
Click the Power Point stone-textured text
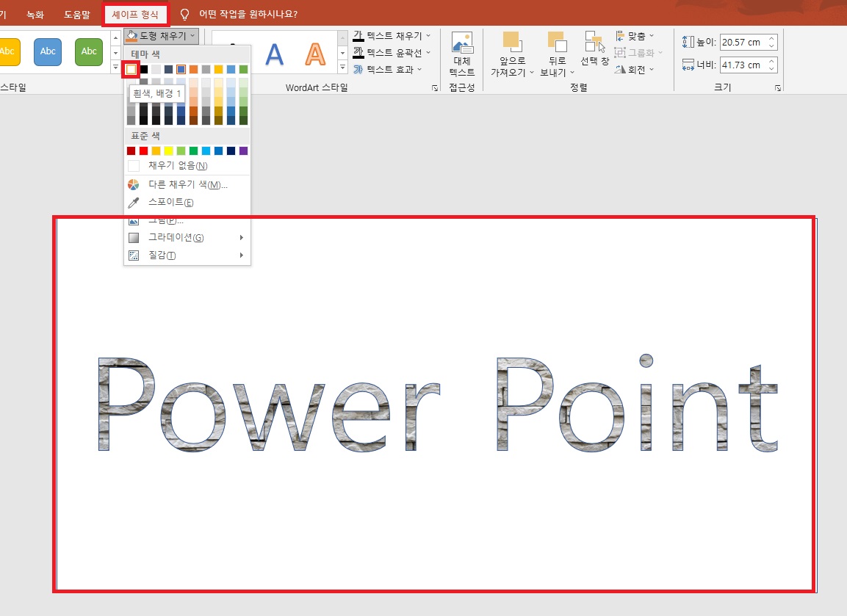point(438,403)
